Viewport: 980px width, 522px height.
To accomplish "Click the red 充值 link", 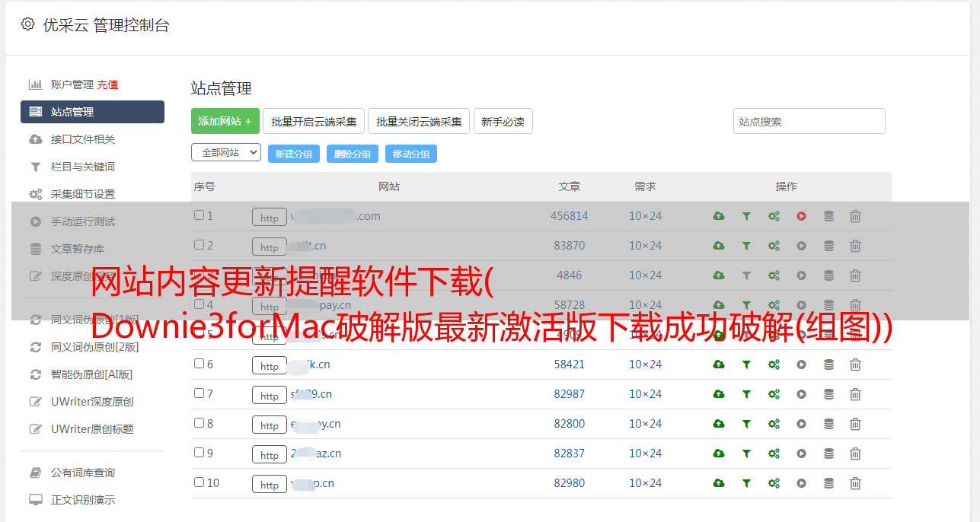I will coord(107,84).
